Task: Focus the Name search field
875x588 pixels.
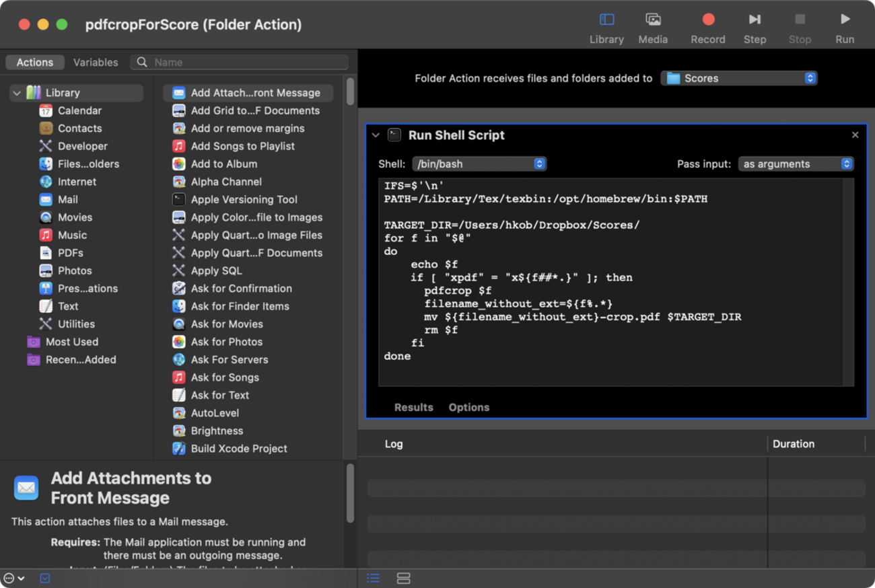Action: pos(240,62)
